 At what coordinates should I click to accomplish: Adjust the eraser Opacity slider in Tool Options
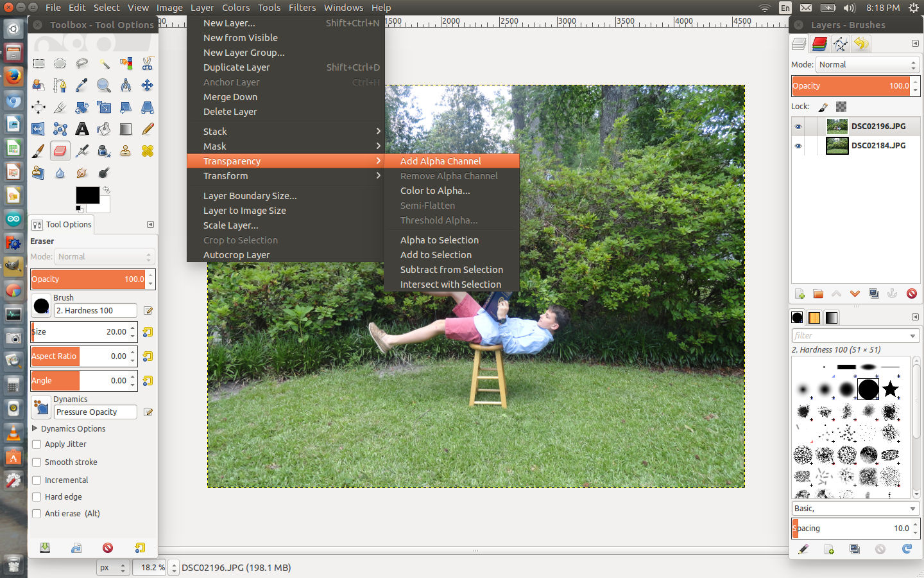[x=89, y=279]
